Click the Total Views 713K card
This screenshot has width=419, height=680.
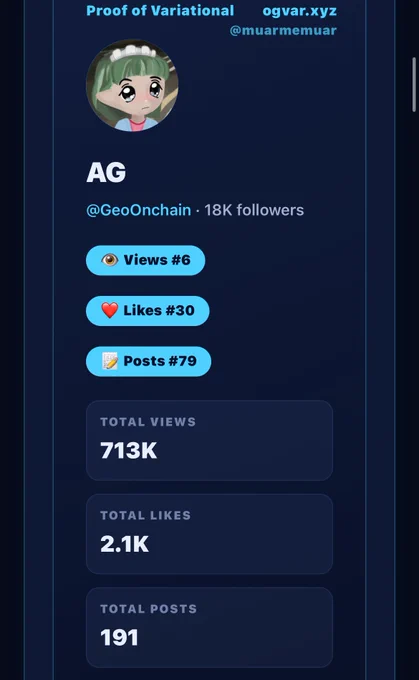coord(210,440)
